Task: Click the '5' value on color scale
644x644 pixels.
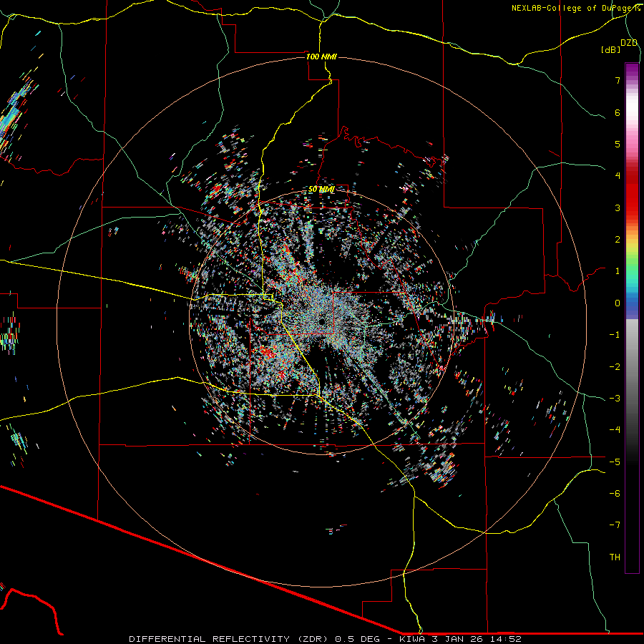Action: 618,144
